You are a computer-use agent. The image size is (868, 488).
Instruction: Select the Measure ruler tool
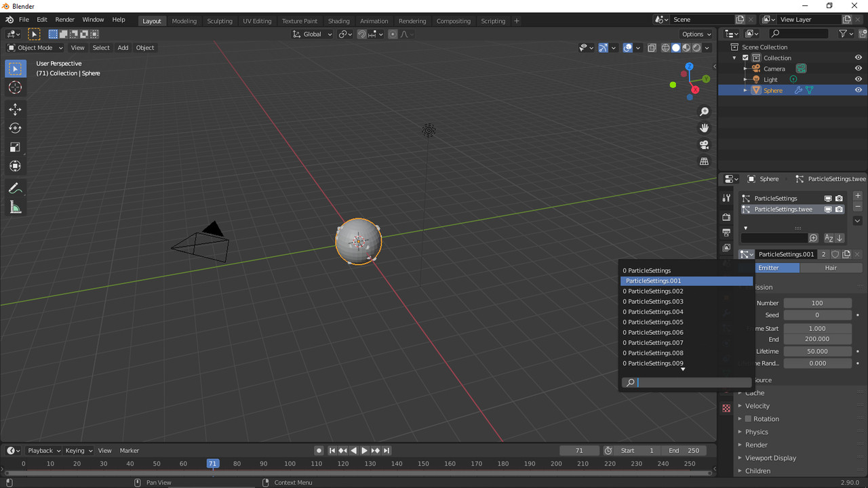[x=15, y=207]
